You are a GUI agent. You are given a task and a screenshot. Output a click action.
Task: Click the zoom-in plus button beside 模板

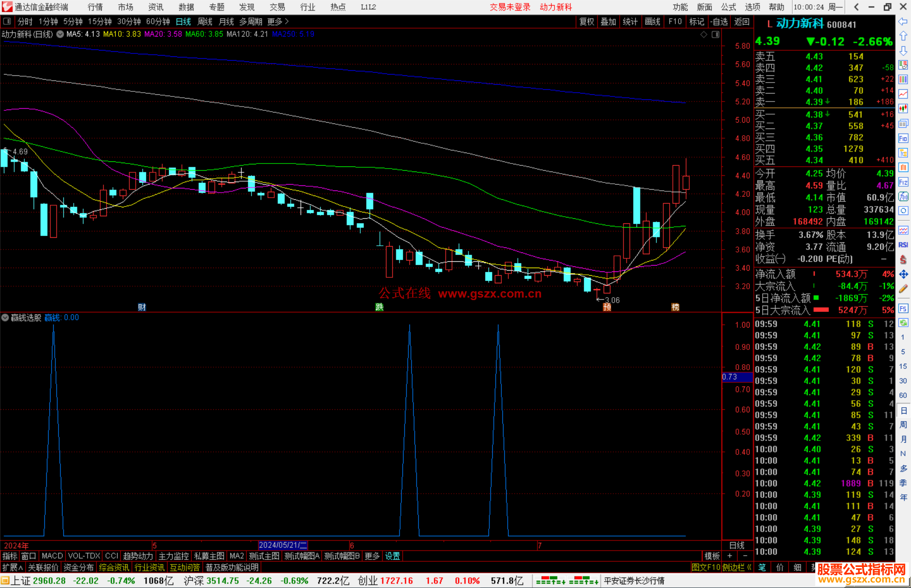[730, 556]
